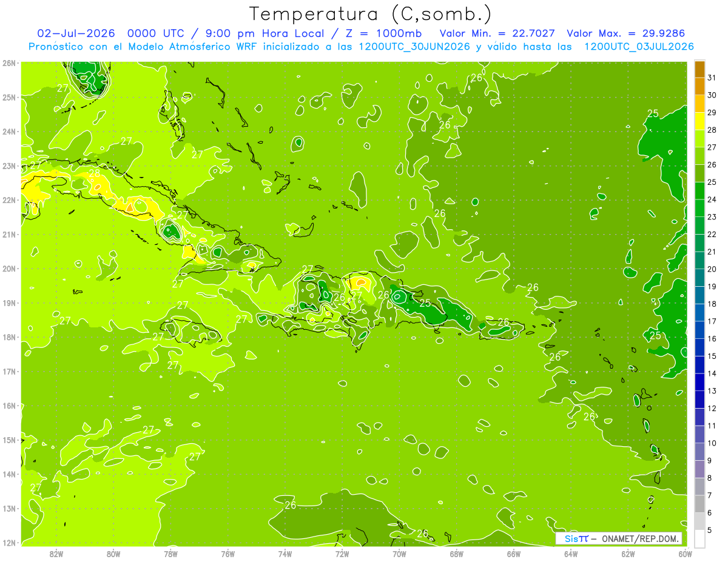The height and width of the screenshot is (562, 728).
Task: Click the "21N" latitude axis label
Action: click(8, 234)
